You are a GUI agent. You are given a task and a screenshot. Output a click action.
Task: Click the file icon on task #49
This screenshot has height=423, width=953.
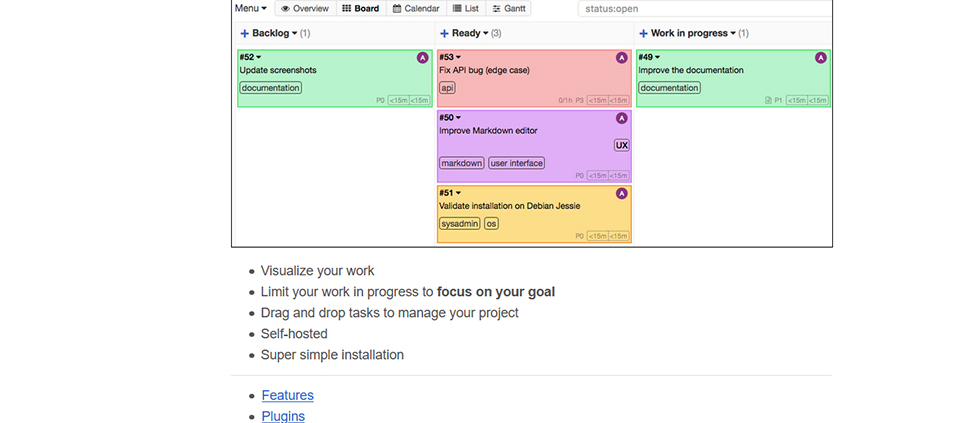click(768, 100)
